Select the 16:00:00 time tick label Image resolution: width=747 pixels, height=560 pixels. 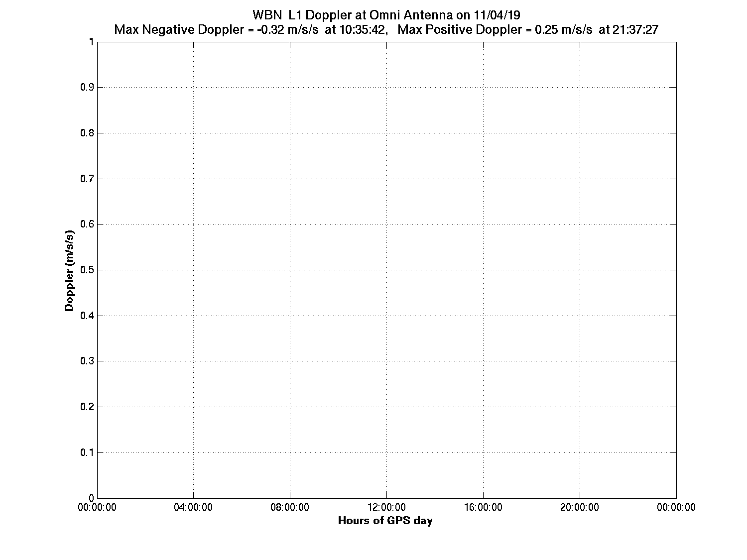[484, 507]
